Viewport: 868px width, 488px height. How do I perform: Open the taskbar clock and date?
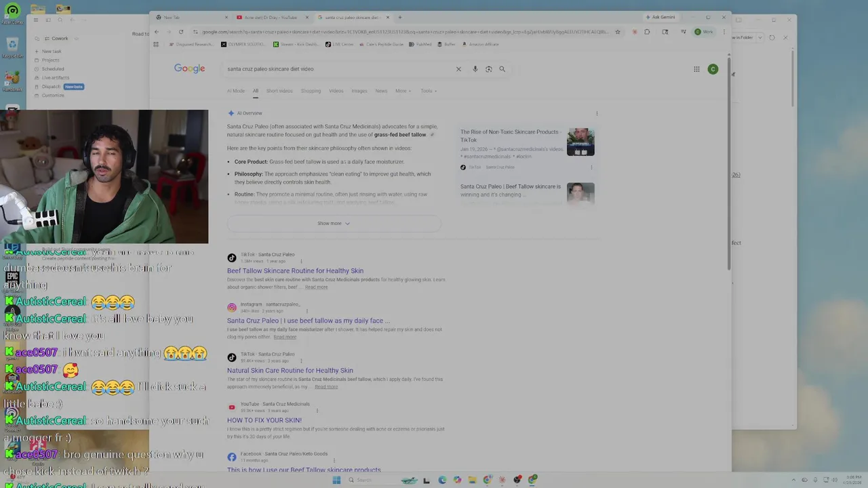[x=853, y=480]
